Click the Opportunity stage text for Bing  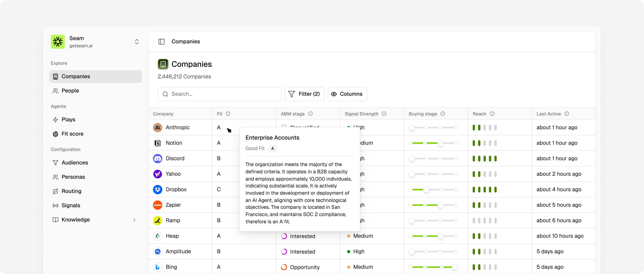(x=305, y=267)
